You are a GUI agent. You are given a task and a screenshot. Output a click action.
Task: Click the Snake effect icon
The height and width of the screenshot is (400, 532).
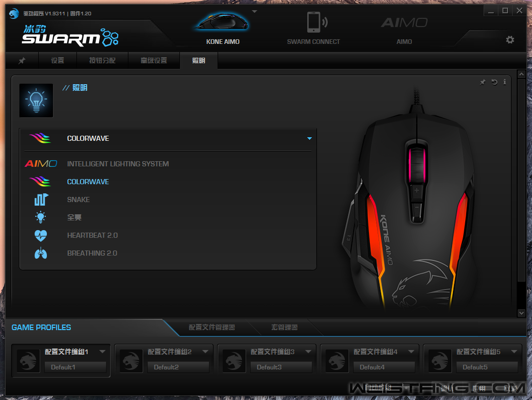pyautogui.click(x=41, y=199)
